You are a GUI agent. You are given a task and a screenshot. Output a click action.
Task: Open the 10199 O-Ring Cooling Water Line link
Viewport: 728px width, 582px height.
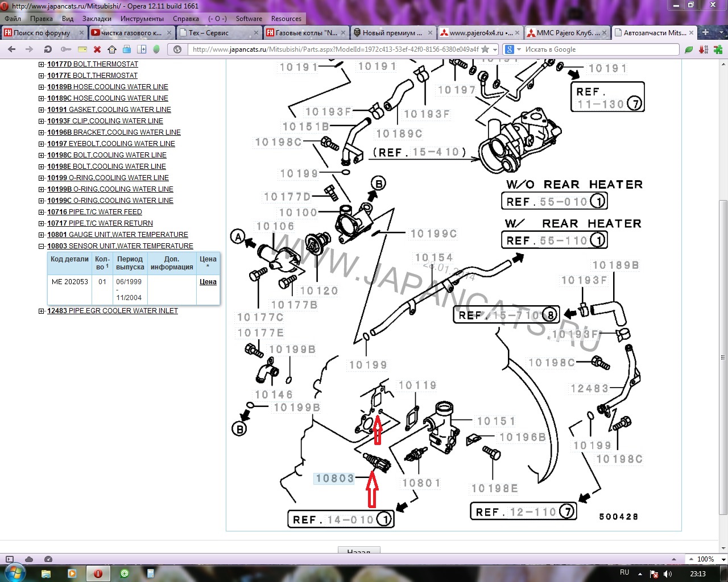[108, 178]
